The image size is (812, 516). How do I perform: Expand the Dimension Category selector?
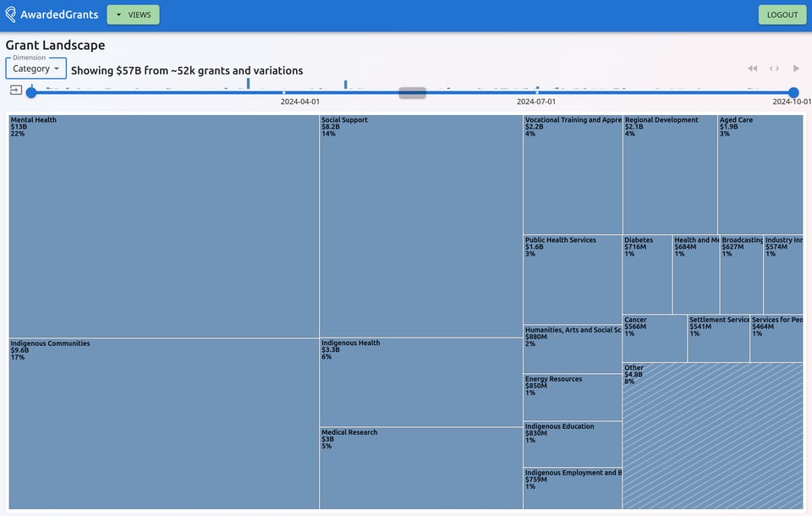click(36, 69)
